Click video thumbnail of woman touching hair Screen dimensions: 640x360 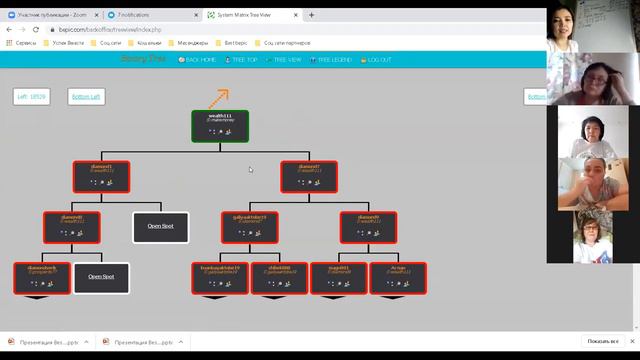(593, 79)
